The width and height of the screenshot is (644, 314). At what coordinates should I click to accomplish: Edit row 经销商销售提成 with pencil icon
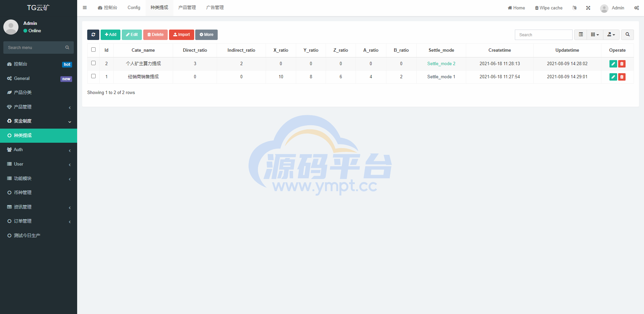613,77
